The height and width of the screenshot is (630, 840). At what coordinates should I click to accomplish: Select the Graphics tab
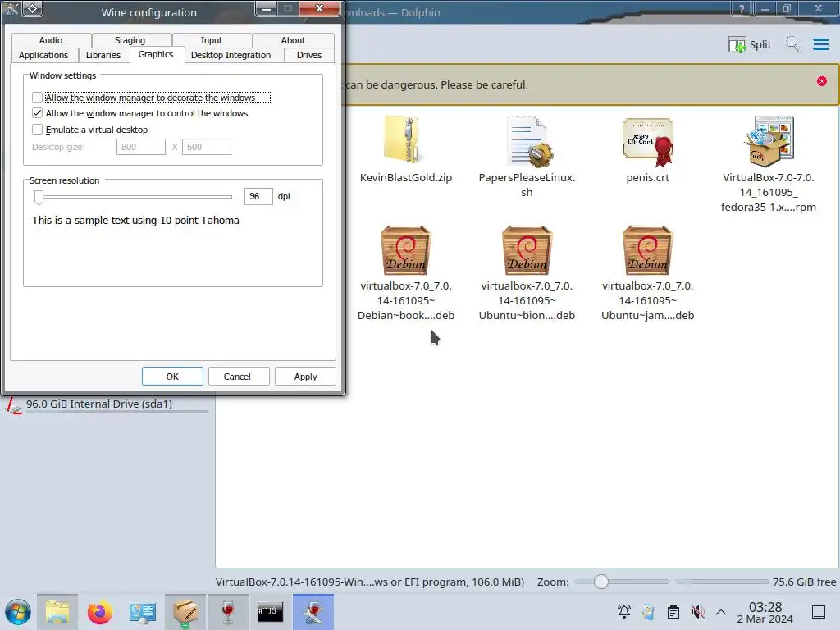(156, 55)
